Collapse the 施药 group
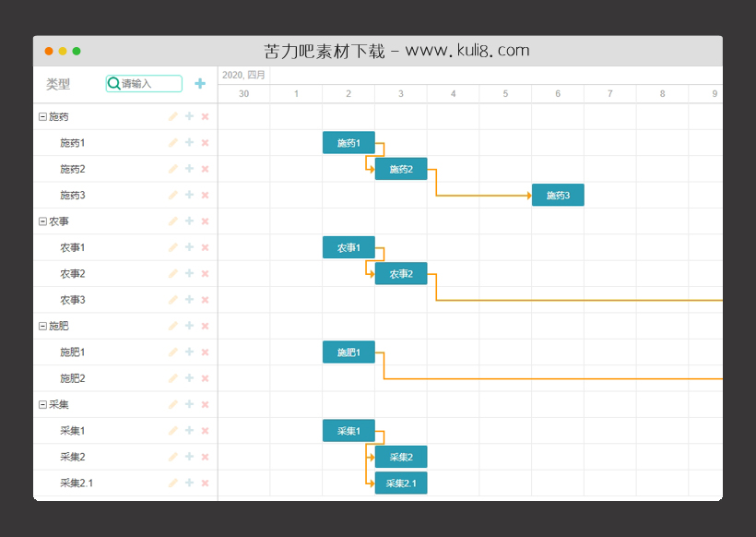This screenshot has width=756, height=537. [42, 117]
